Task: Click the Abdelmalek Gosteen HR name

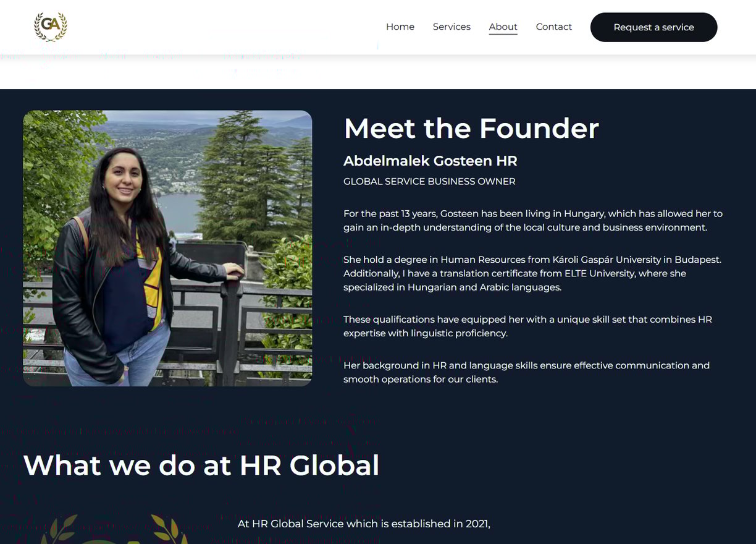Action: [x=430, y=161]
